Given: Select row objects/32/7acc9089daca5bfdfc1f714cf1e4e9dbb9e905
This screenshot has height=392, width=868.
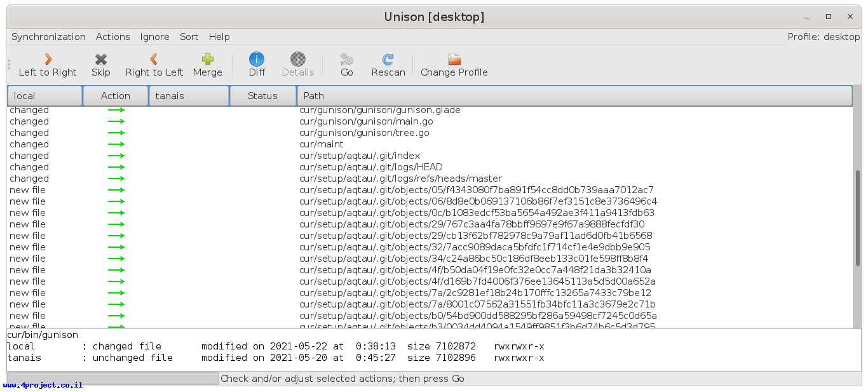Looking at the screenshot, I should pos(430,247).
